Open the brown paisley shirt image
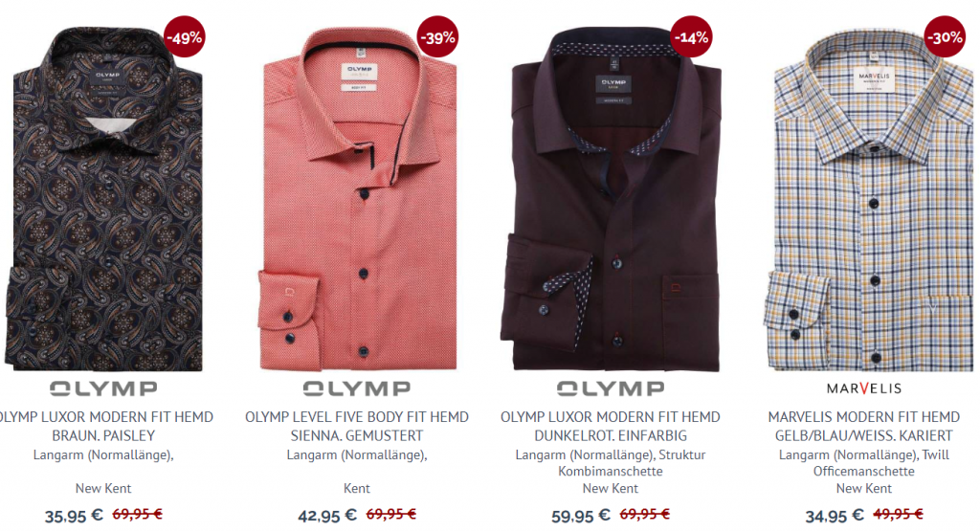 pos(103,198)
